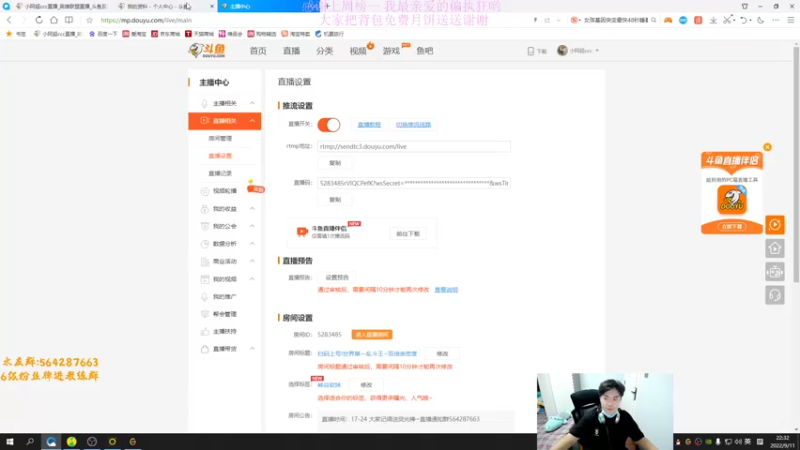800x450 pixels.
Task: Click the rtmp address field
Action: tap(414, 146)
